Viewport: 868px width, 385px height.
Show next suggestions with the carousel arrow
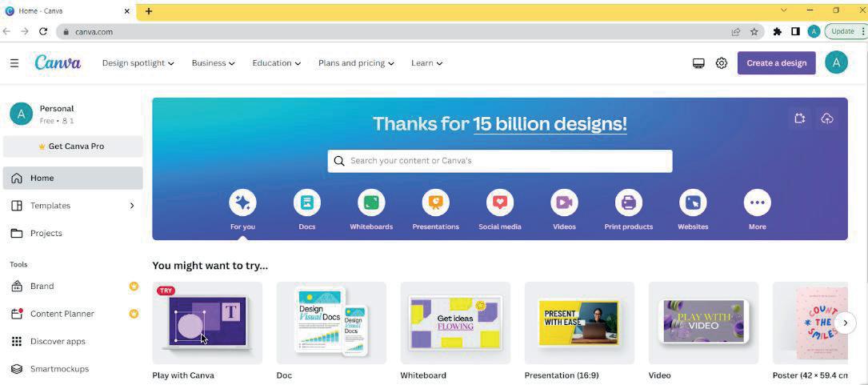click(845, 323)
